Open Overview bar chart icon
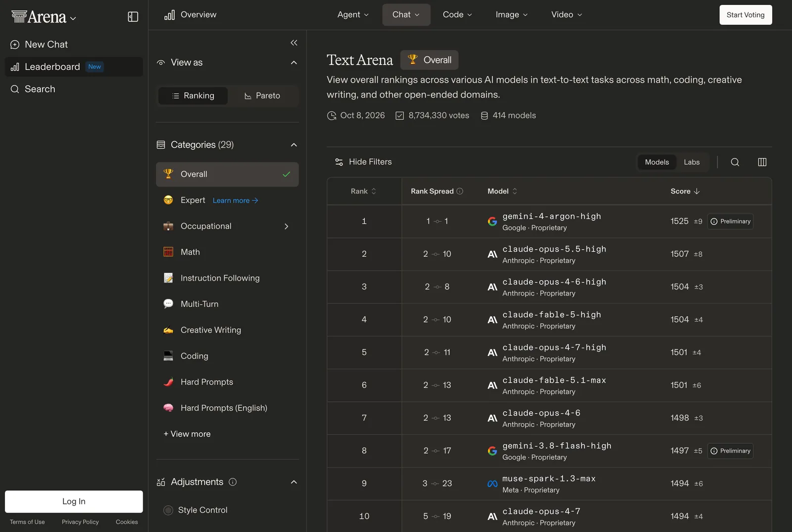Viewport: 792px width, 532px height. [169, 15]
